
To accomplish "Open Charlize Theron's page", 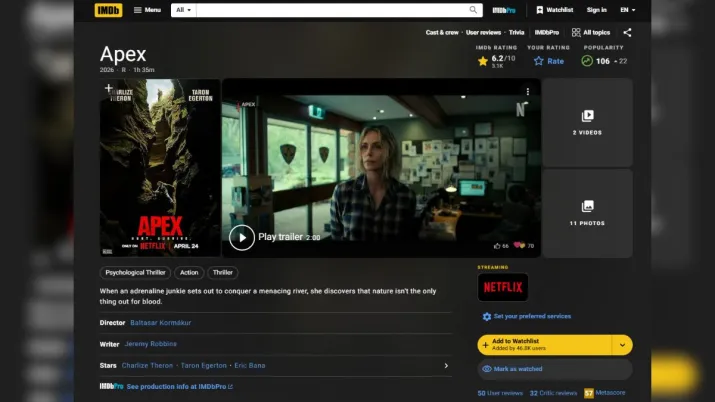I will click(x=147, y=366).
